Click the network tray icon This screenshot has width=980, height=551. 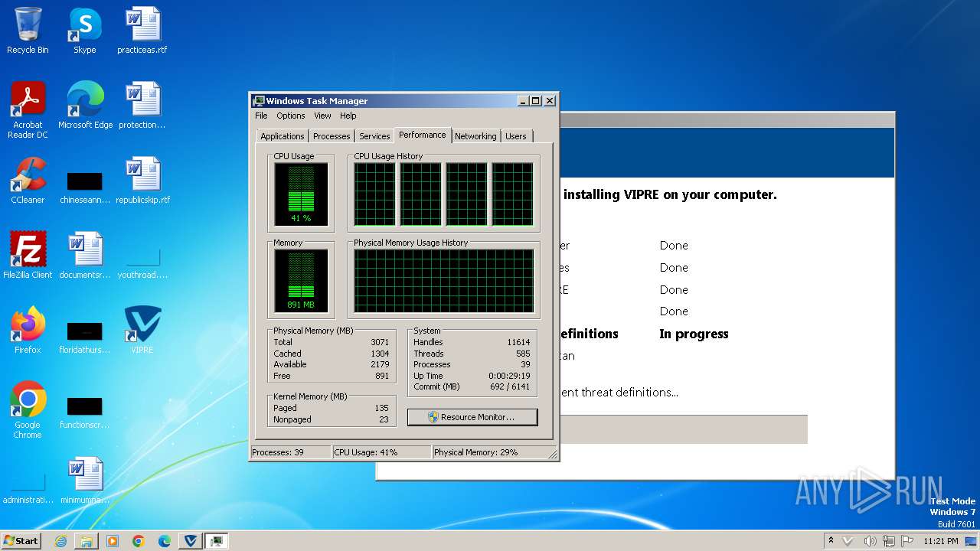point(889,541)
